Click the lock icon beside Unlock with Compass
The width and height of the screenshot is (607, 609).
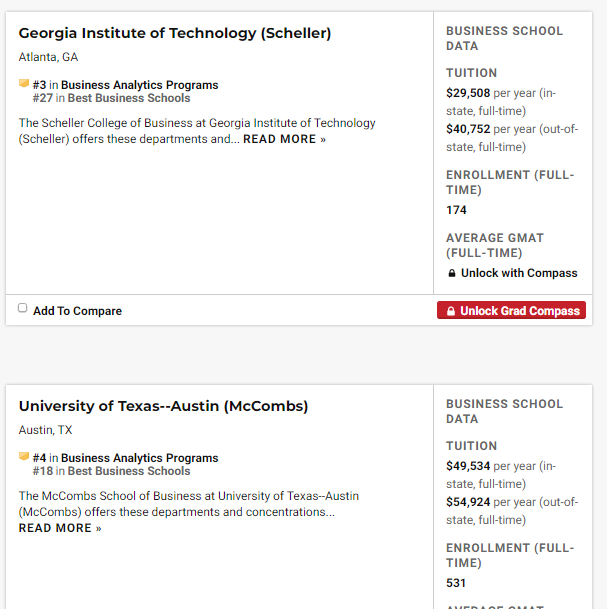click(452, 273)
